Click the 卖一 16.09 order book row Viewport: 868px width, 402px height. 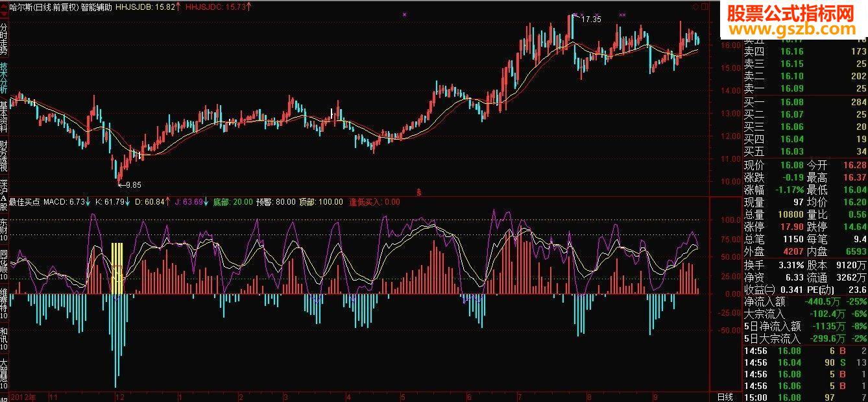click(x=805, y=88)
